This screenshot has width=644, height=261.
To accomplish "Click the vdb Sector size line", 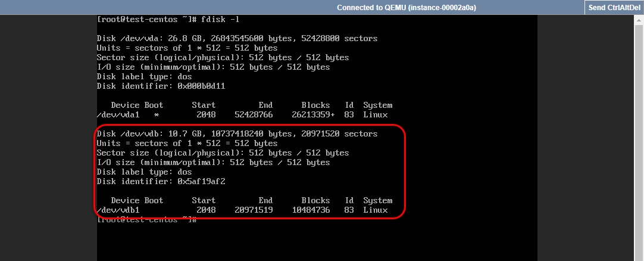I will [223, 153].
